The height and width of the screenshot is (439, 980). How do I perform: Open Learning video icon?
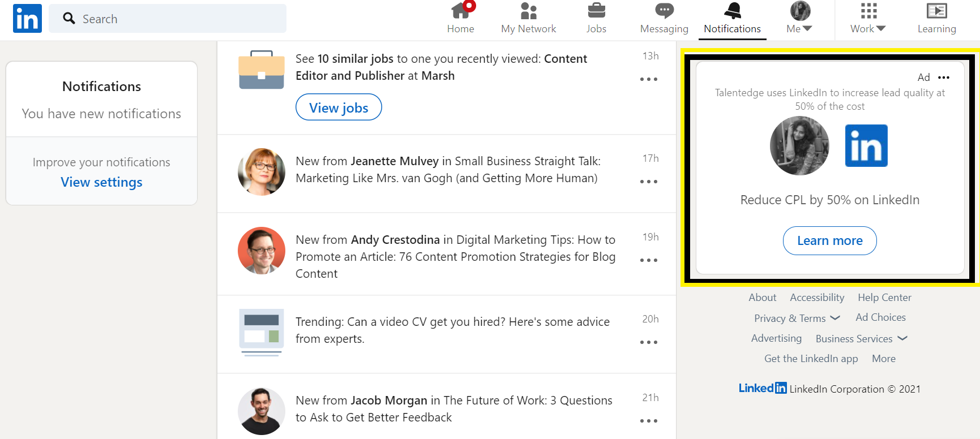936,19
